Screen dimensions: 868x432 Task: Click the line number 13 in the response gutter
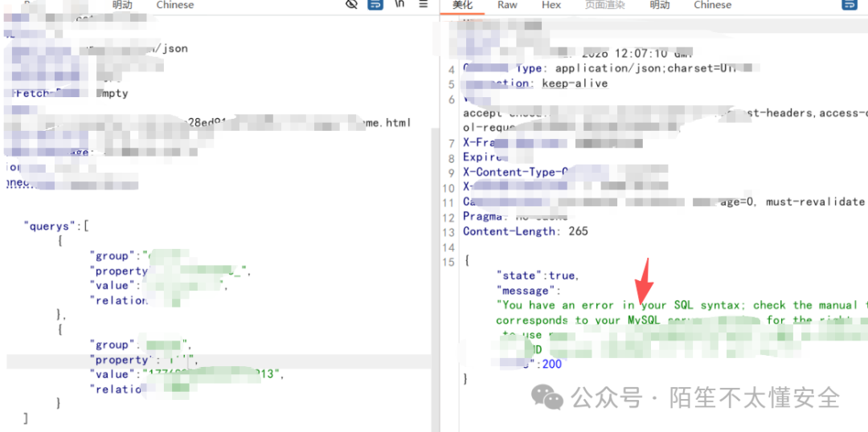[449, 231]
